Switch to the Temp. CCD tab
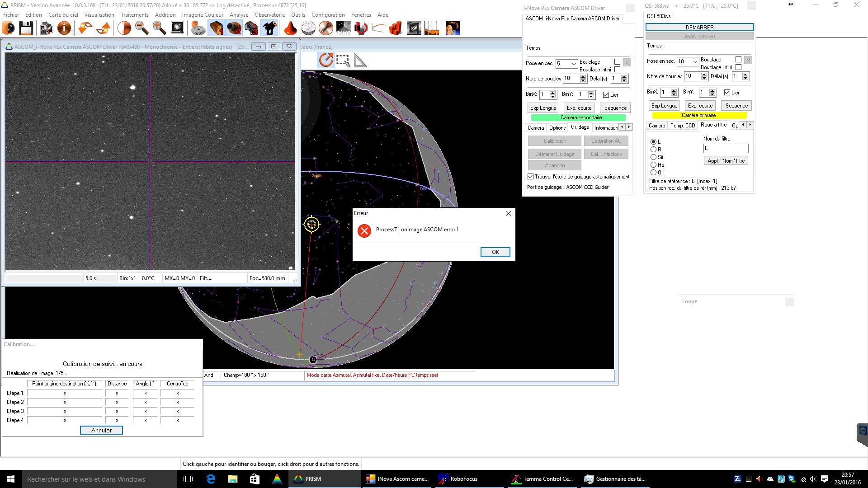Image resolution: width=868 pixels, height=488 pixels. [x=682, y=126]
